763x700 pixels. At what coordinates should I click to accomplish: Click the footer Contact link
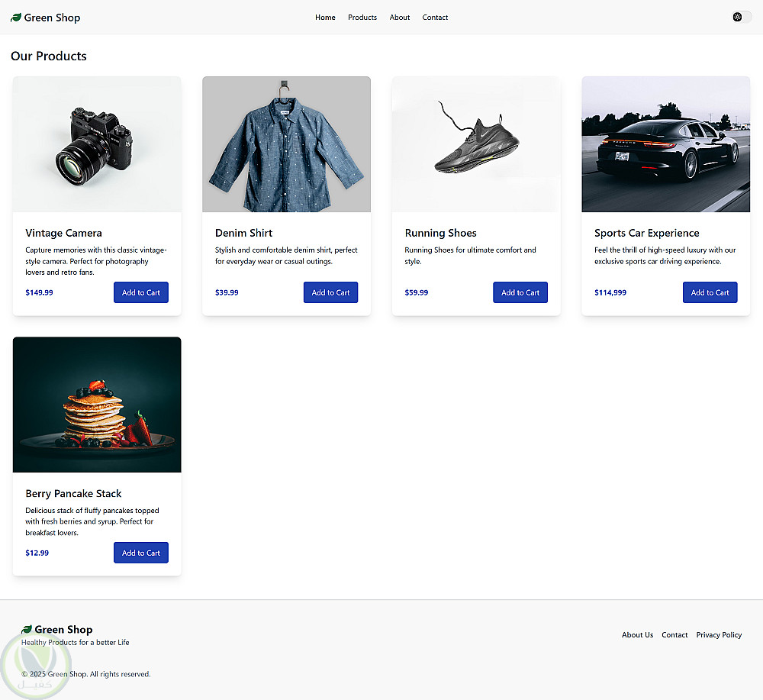(x=674, y=635)
